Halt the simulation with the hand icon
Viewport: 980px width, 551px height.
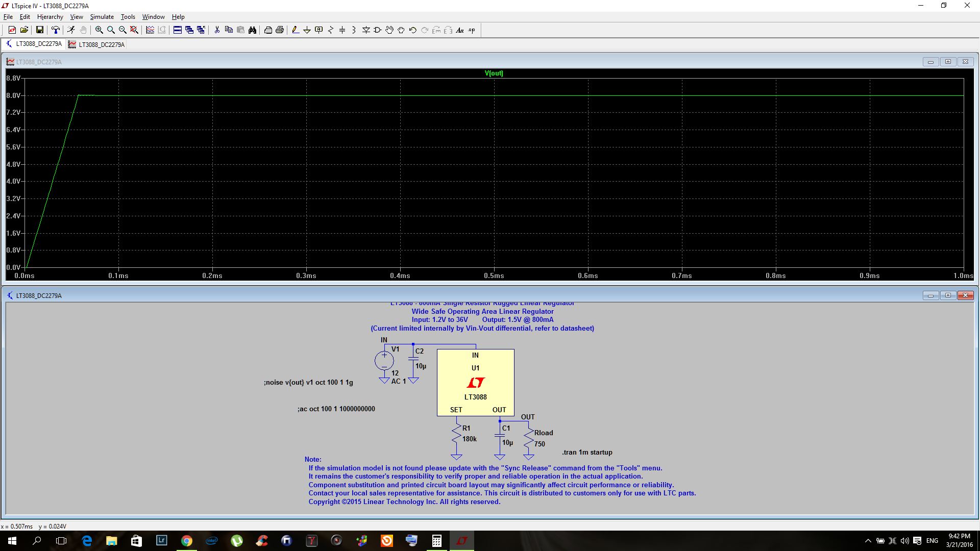click(x=83, y=30)
